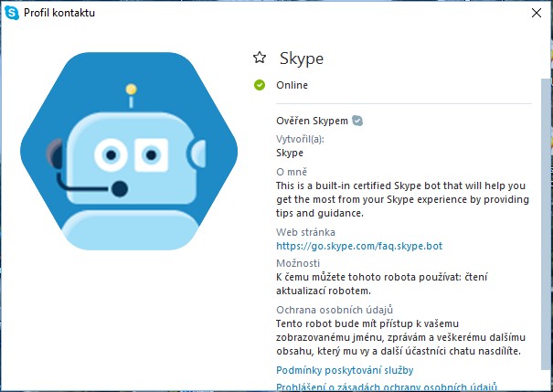Viewport: 553px width, 392px height.
Task: Click the Web stránka label
Action: point(305,232)
